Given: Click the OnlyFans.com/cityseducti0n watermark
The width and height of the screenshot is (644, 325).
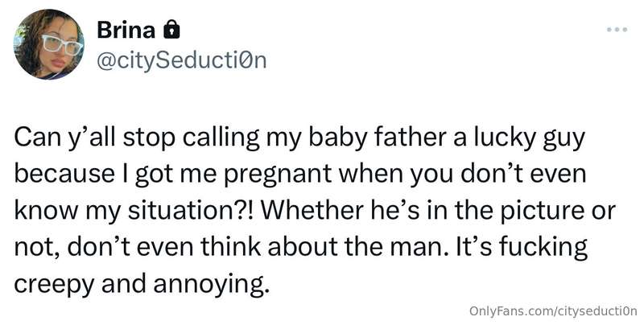Looking at the screenshot, I should click(553, 311).
